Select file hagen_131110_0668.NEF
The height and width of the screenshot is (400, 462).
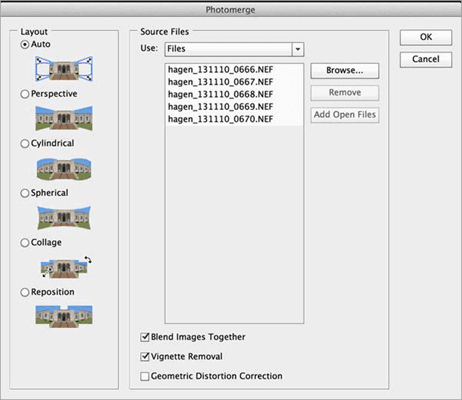tap(234, 94)
